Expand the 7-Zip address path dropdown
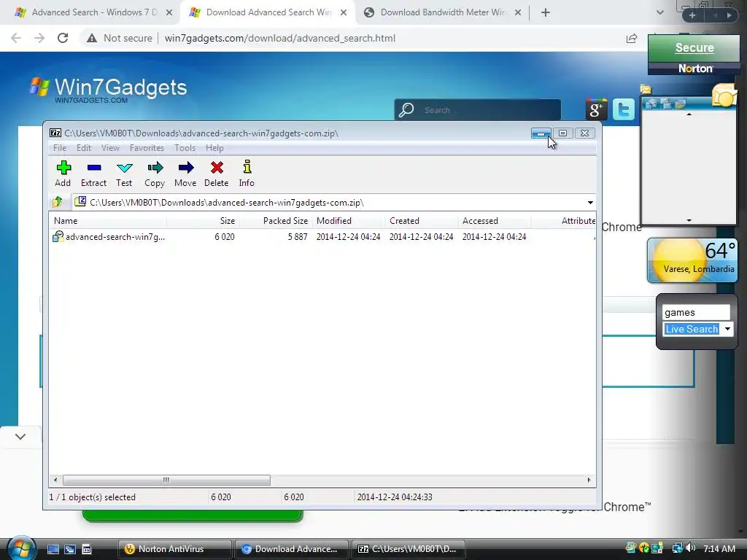 pyautogui.click(x=590, y=203)
